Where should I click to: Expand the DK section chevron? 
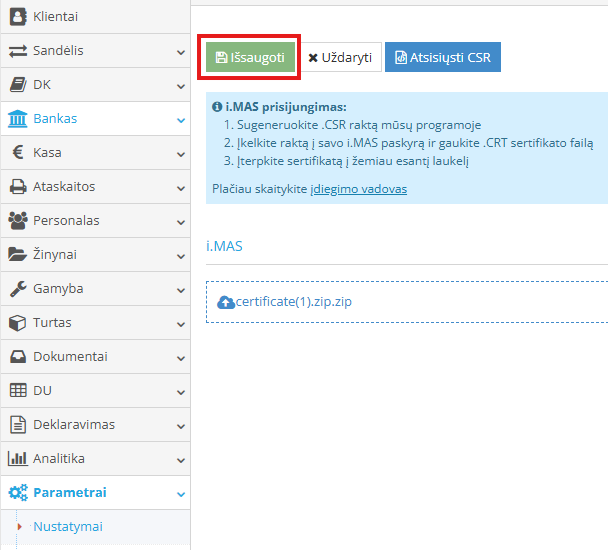coord(181,85)
